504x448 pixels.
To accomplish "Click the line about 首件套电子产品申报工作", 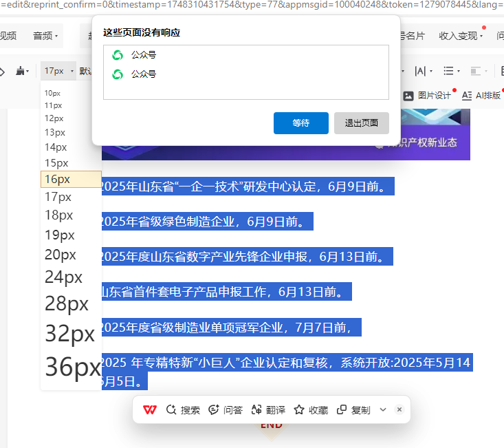I will tap(227, 292).
